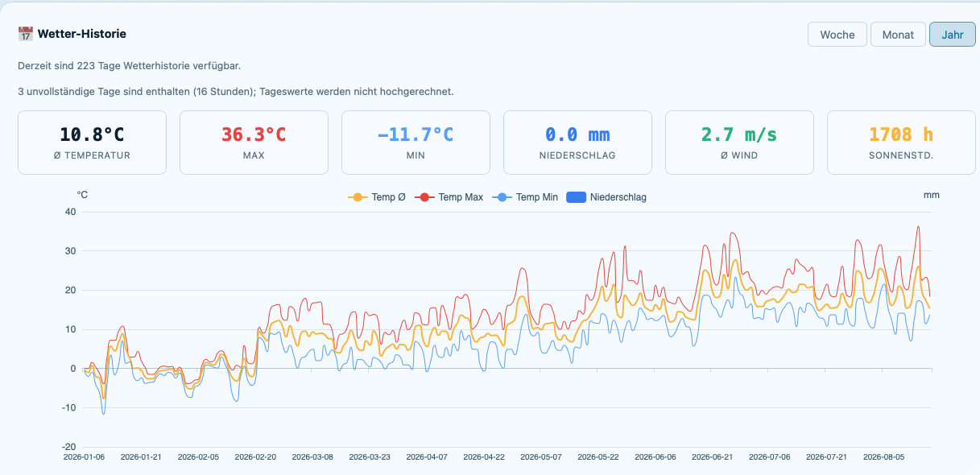Click the Ø Temperatur 10.8°C card

[x=92, y=142]
